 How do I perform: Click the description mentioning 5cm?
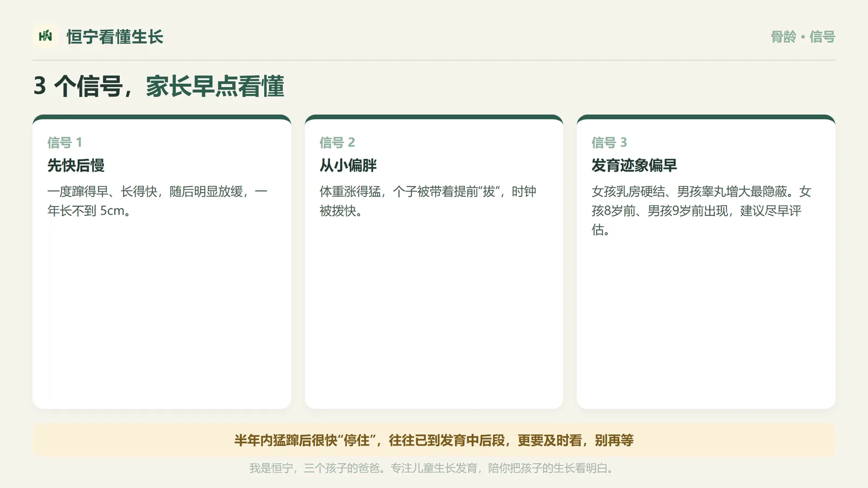pyautogui.click(x=157, y=201)
